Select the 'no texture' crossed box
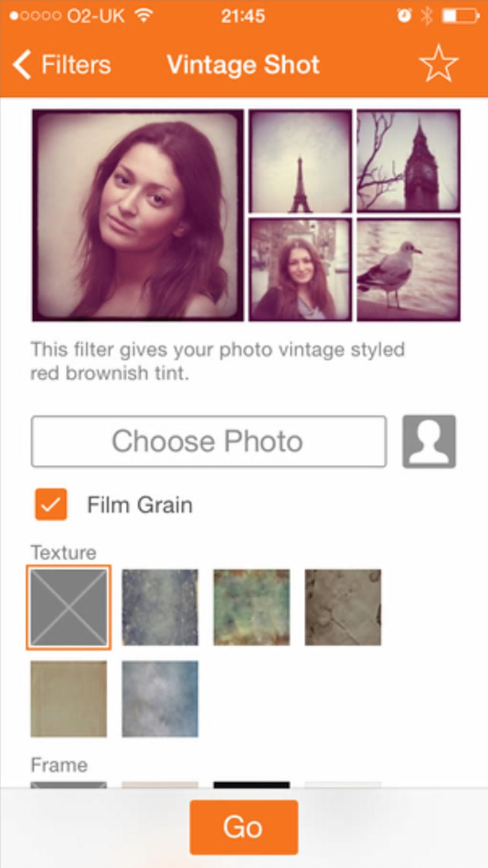The height and width of the screenshot is (868, 488). pos(69,607)
